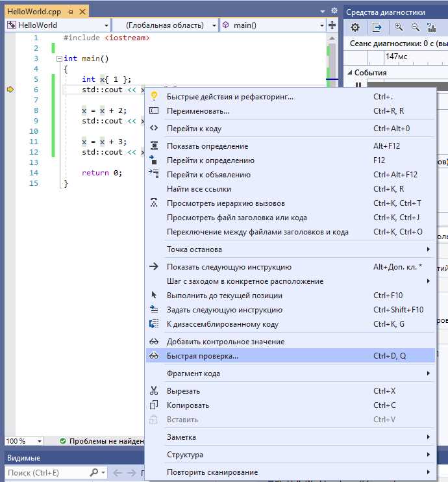Screen dimensions: 448x482
Task: Click the diagnostics chart reset icon
Action: point(432,27)
